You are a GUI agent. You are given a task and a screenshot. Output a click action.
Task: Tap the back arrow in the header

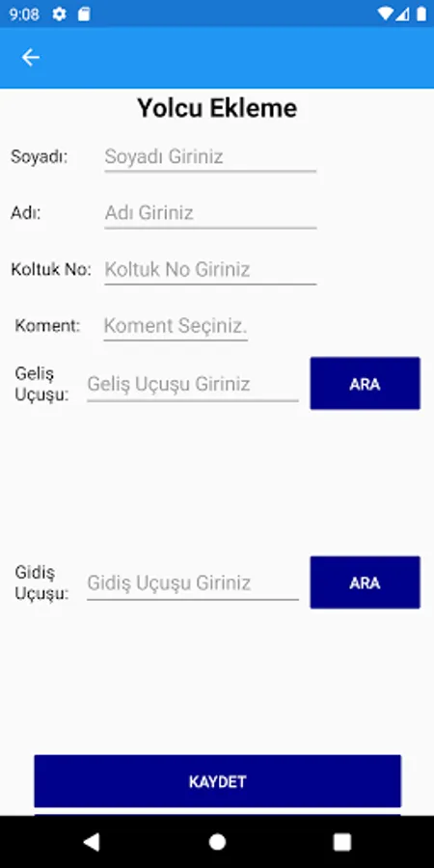click(31, 58)
